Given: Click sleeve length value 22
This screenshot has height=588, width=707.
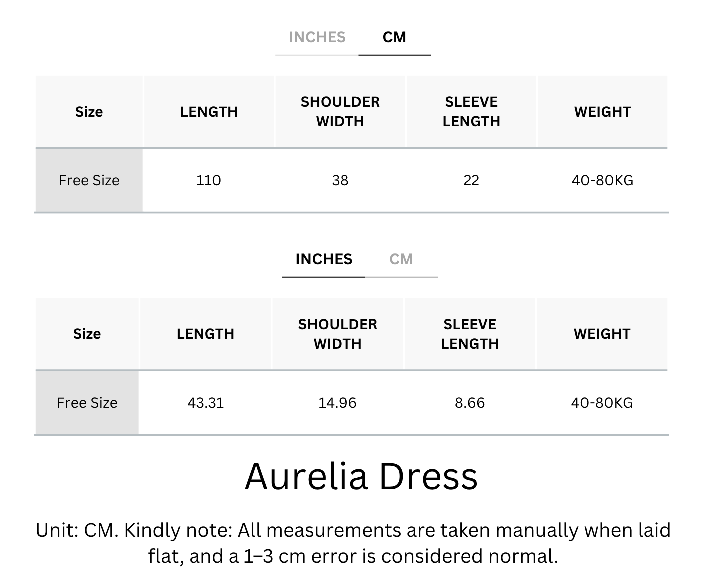Looking at the screenshot, I should pos(471,180).
